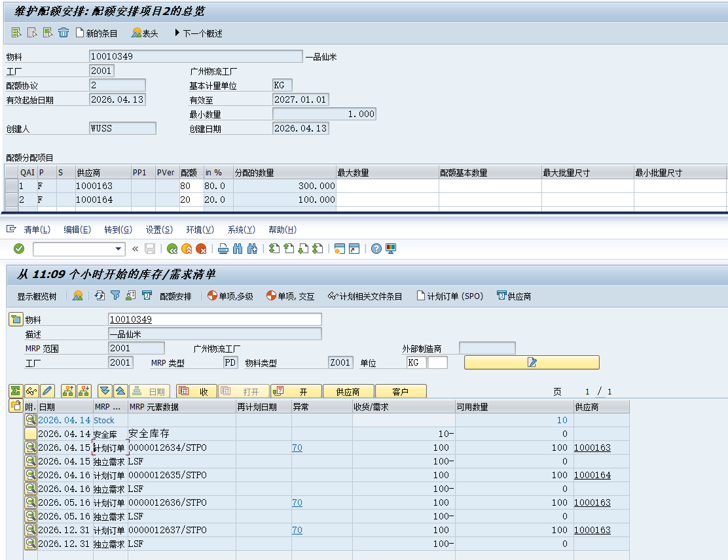Click the printer icon in toolbar
Image resolution: width=728 pixels, height=560 pixels.
point(223,249)
